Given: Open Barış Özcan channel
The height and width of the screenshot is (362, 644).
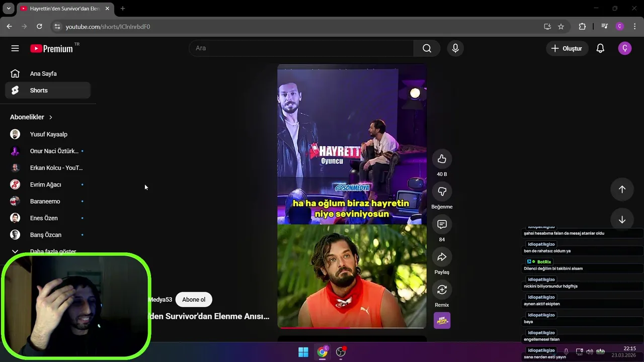Looking at the screenshot, I should [x=48, y=235].
